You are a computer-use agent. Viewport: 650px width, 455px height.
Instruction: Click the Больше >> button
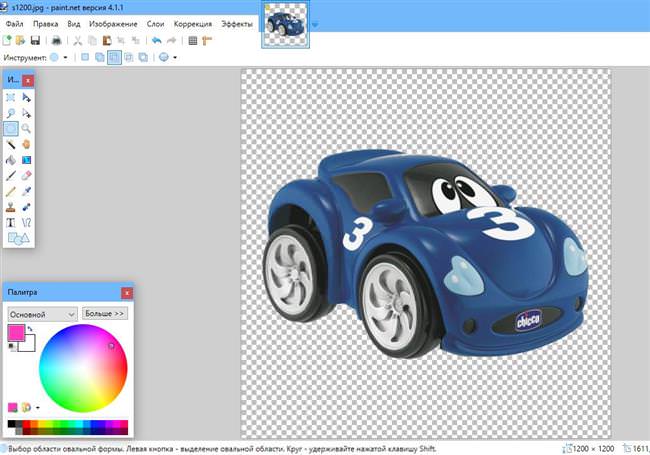(104, 314)
